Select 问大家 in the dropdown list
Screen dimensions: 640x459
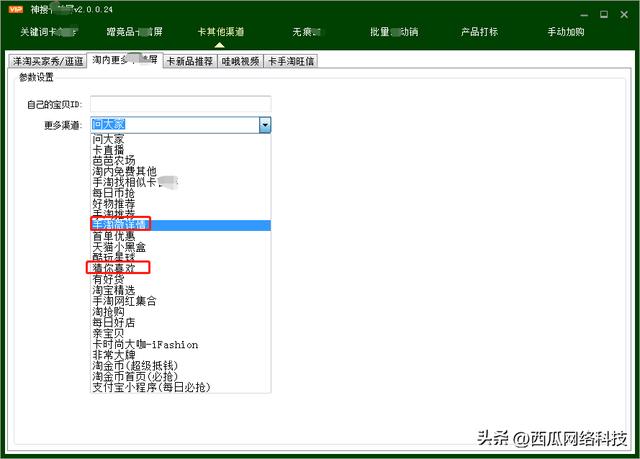tap(180, 139)
